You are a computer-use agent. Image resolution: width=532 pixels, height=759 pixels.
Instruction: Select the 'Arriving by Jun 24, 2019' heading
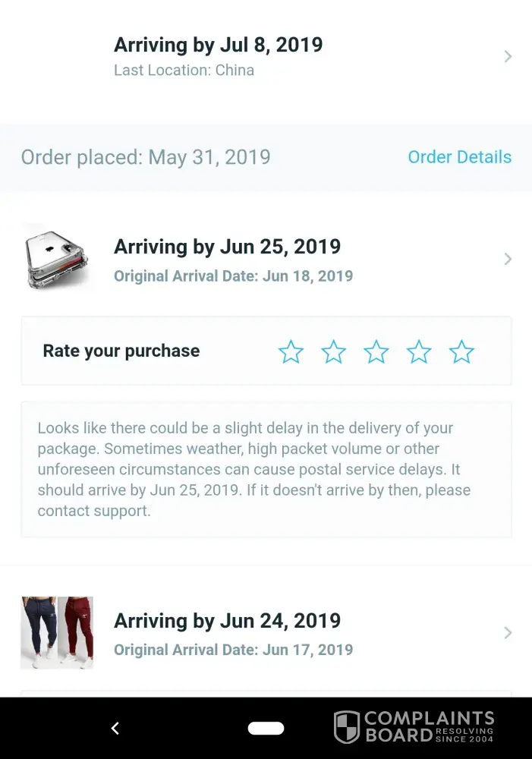coord(227,621)
